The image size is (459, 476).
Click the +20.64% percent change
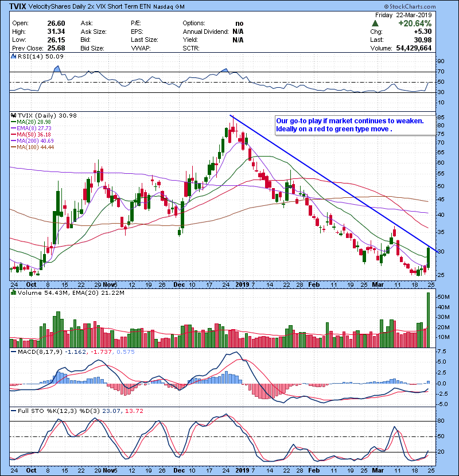click(x=415, y=24)
